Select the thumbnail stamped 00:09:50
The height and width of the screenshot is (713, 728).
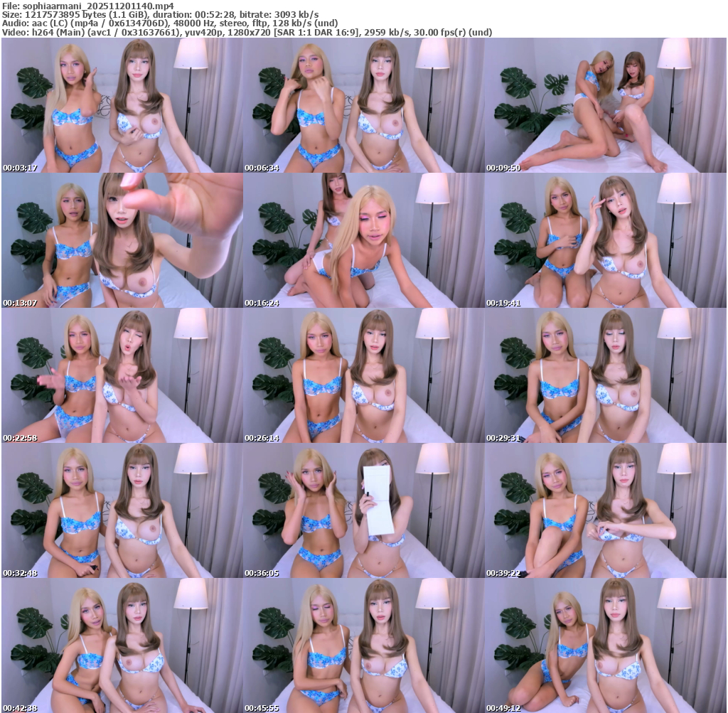(x=606, y=105)
